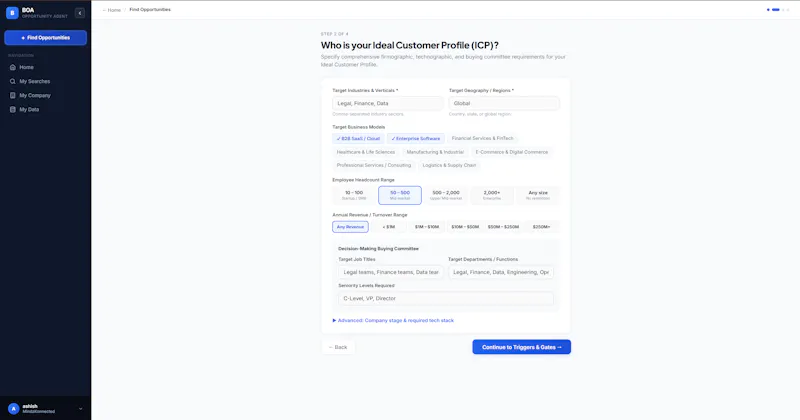Click the My Searches magnifier icon
The height and width of the screenshot is (420, 800).
[13, 81]
